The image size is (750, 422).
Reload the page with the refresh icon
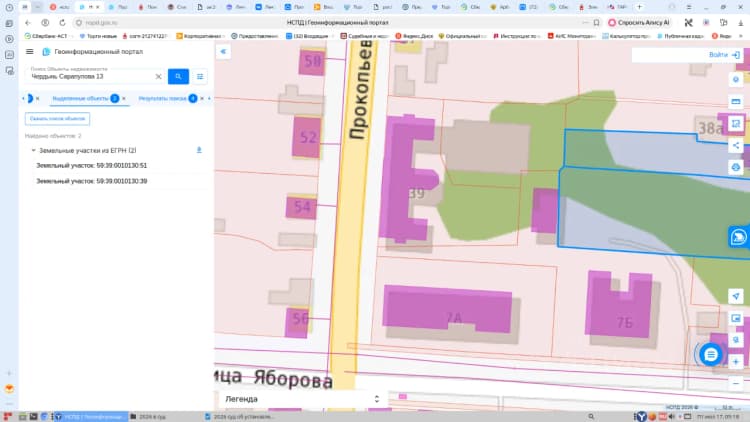click(x=62, y=22)
